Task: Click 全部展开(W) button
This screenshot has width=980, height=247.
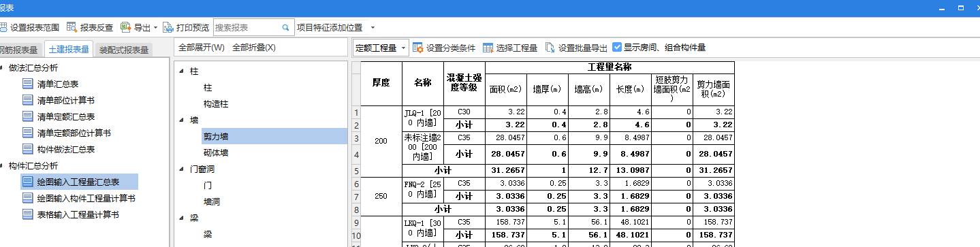Action: point(201,48)
